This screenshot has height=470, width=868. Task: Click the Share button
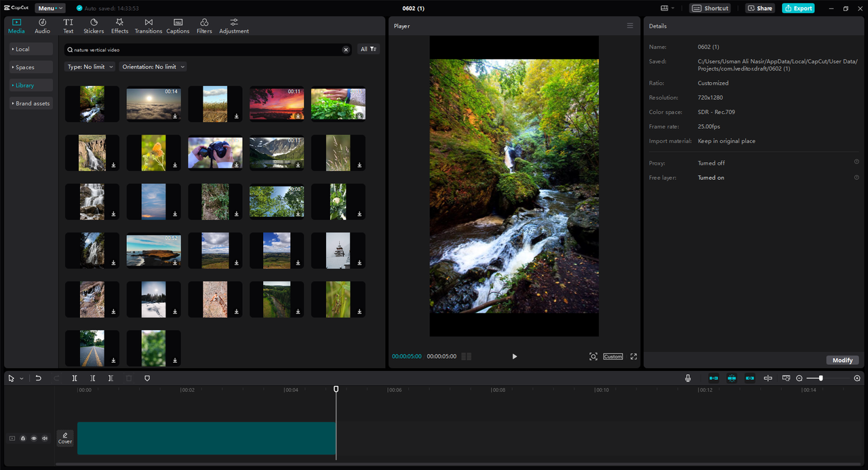point(760,8)
